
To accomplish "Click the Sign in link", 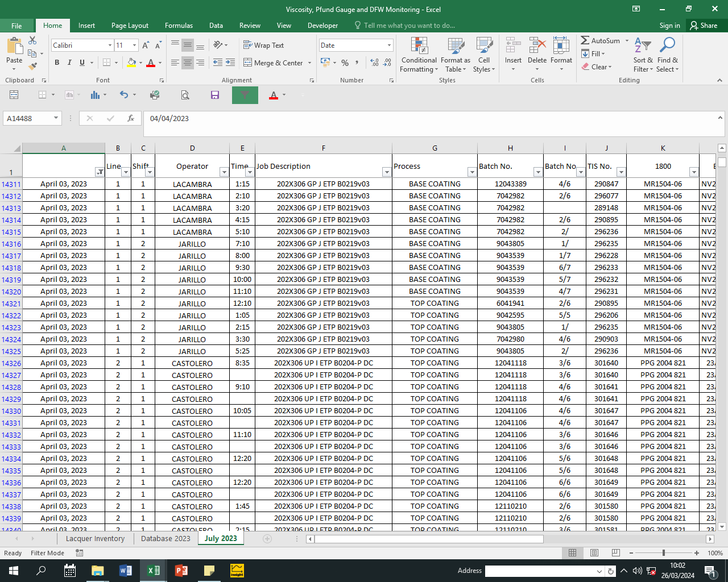I will click(x=669, y=26).
